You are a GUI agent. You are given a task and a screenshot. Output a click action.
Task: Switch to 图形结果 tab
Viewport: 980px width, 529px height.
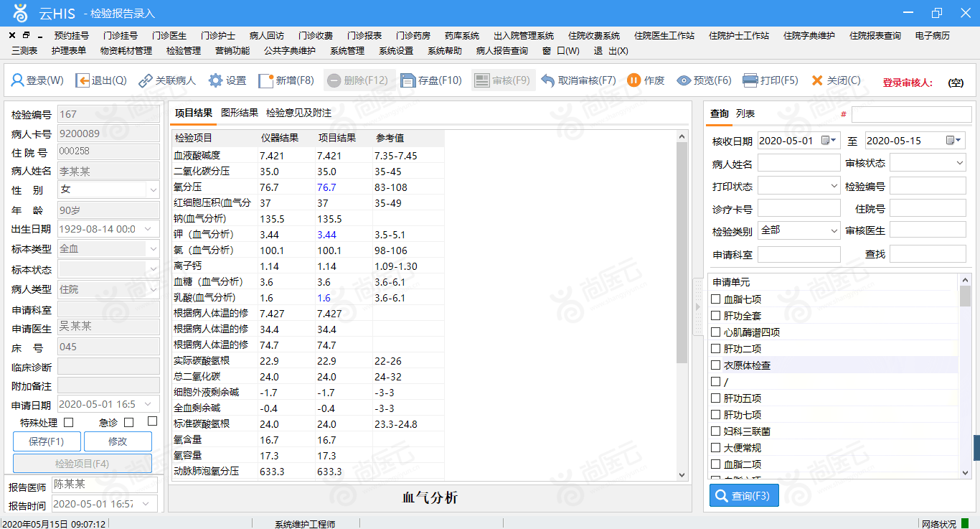coord(240,113)
